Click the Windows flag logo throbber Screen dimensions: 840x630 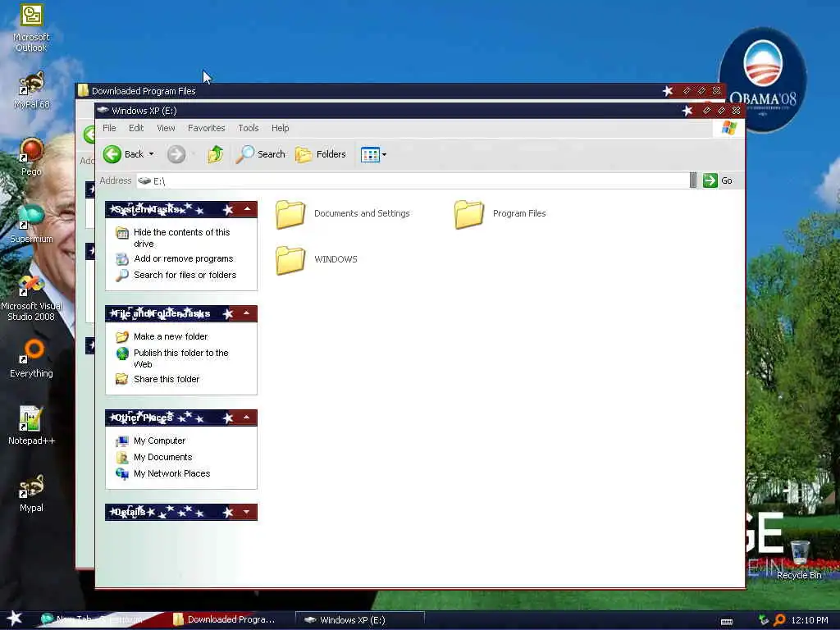728,128
